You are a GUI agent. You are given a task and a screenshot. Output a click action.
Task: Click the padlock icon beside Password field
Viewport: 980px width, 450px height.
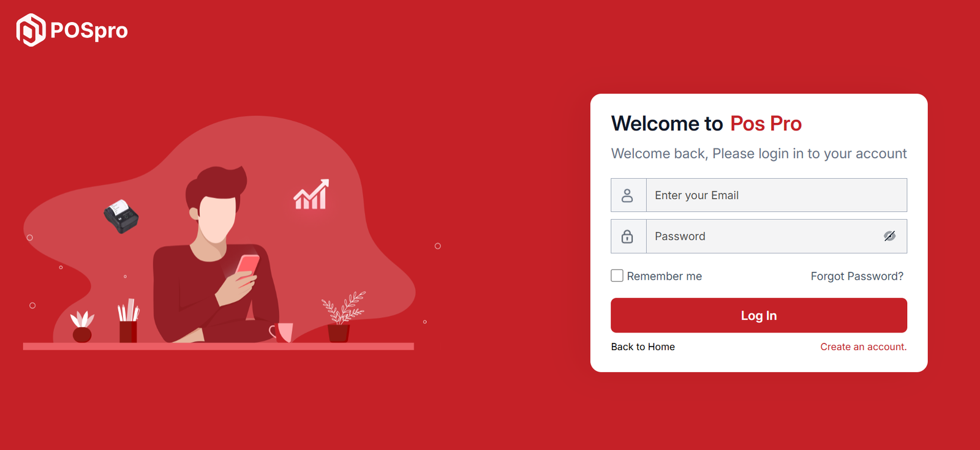coord(627,236)
